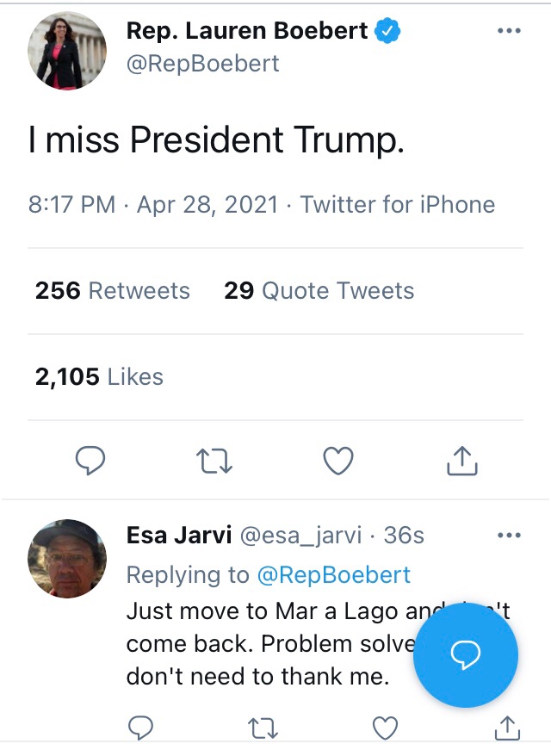Retweet the "I miss President Trump" tweet
Viewport: 551px width, 756px height.
[x=214, y=462]
